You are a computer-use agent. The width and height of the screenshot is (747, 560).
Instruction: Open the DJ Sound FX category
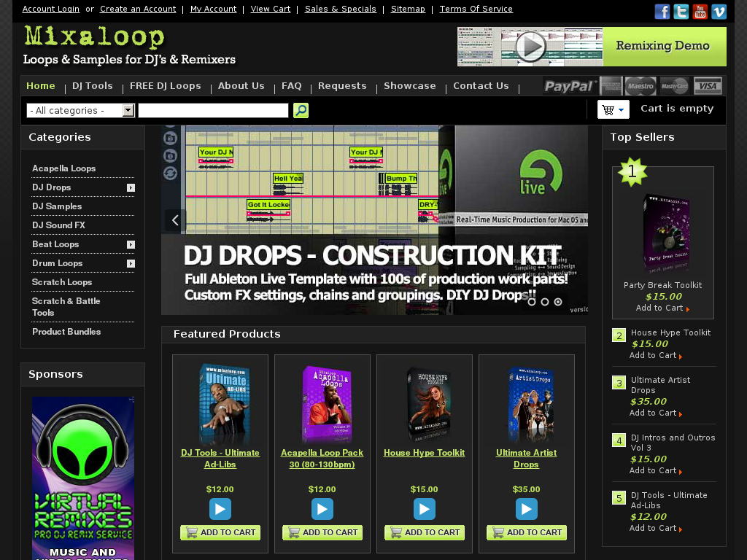pos(58,226)
